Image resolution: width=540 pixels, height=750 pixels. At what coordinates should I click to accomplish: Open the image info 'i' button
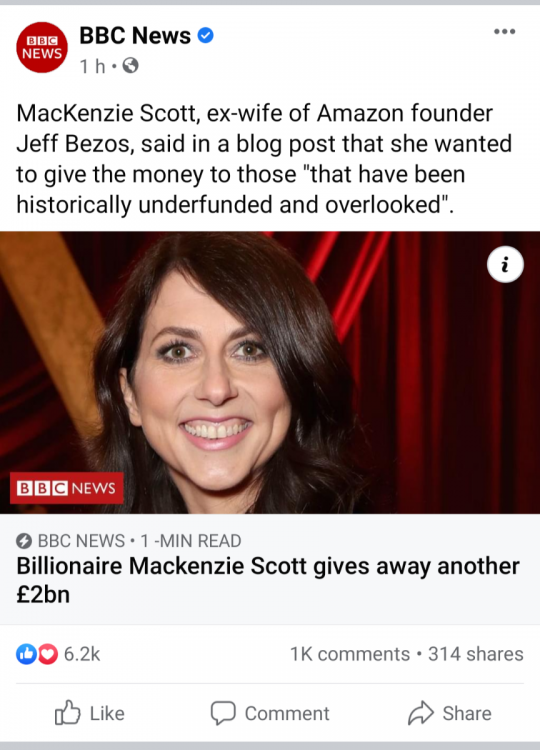pos(505,265)
